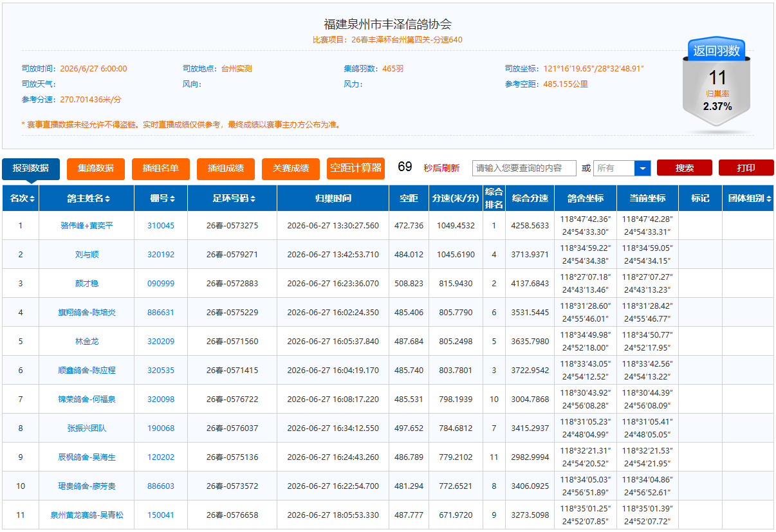Select ring number 26春-0576658
Screen dimensions: 776x532
point(232,515)
